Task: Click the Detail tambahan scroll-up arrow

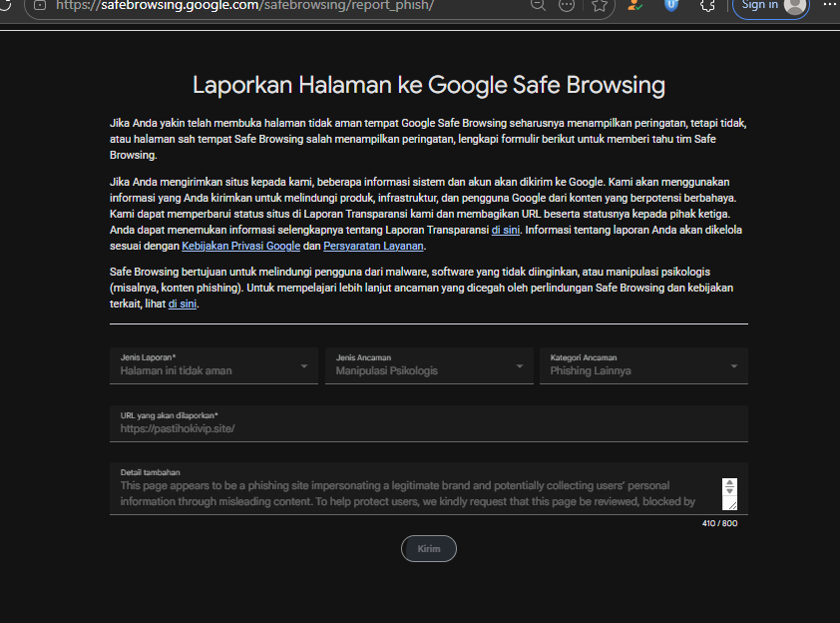Action: point(729,483)
